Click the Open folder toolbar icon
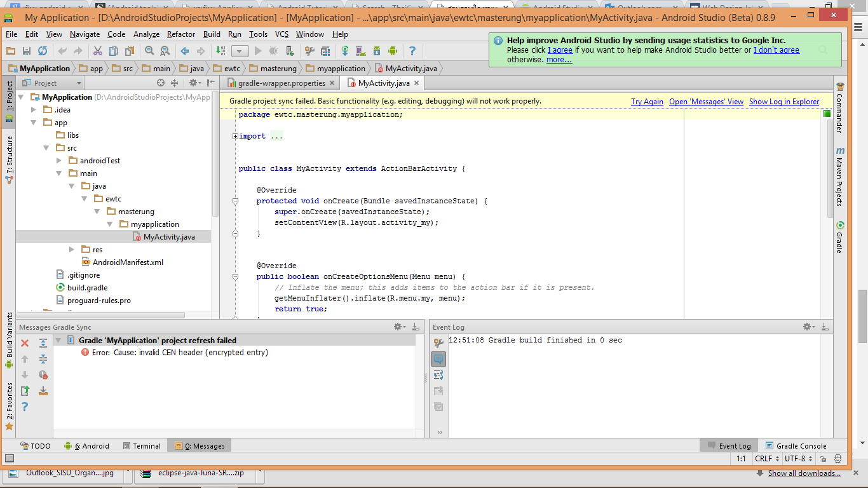Image resolution: width=868 pixels, height=488 pixels. point(11,51)
